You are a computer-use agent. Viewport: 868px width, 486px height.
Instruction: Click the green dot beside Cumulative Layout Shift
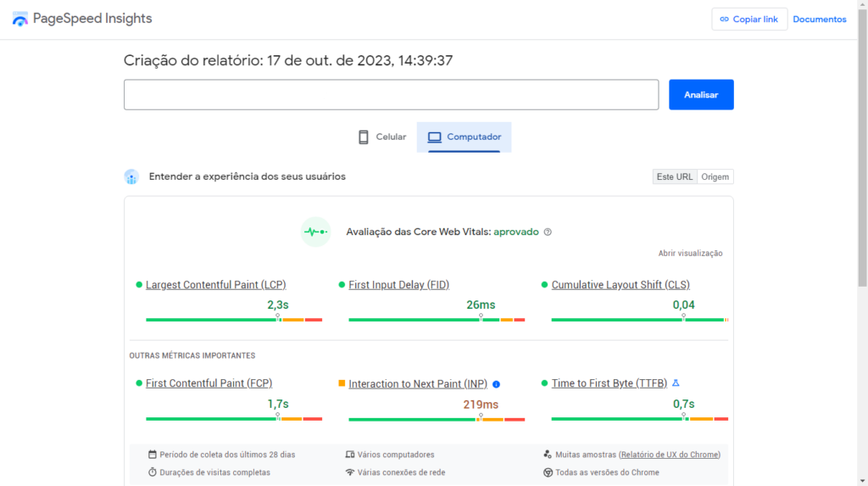click(x=545, y=285)
